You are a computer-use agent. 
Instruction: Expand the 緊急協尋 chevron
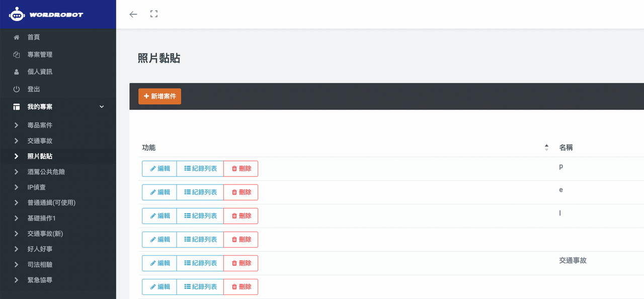17,280
